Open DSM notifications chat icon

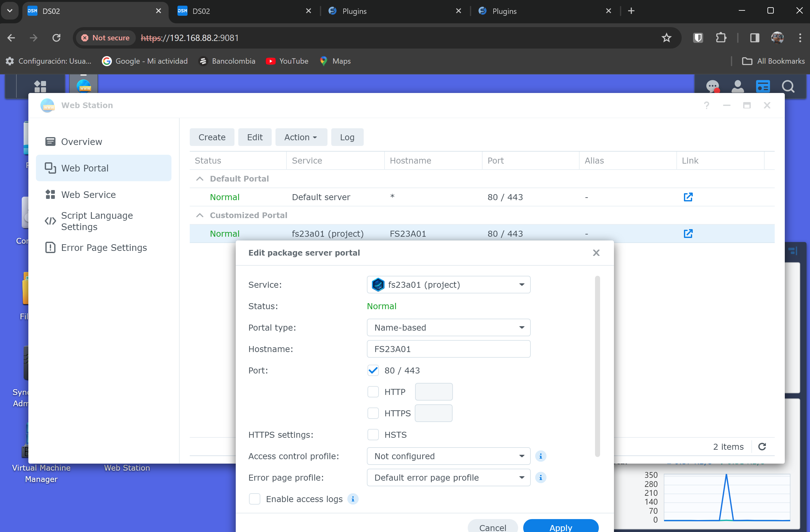pos(712,86)
